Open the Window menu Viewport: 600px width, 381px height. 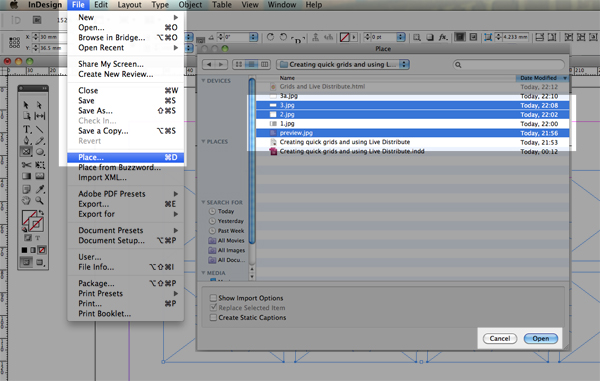coord(282,5)
